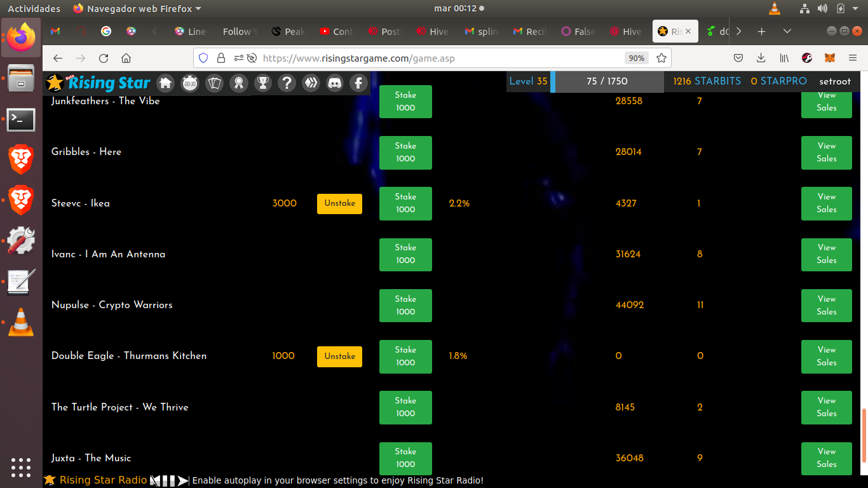Stake 1000 on Gribbles - Here
The height and width of the screenshot is (488, 868).
pos(405,152)
